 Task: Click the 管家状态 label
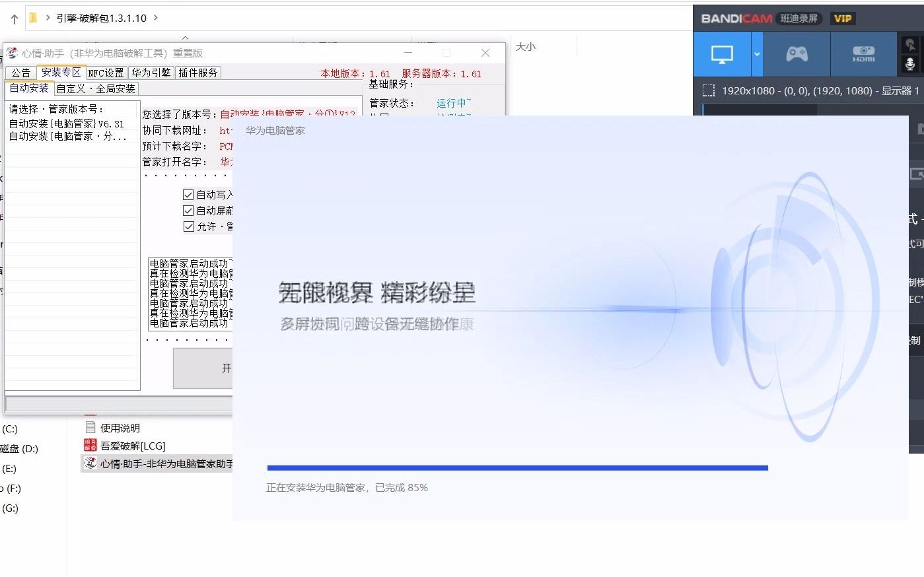(392, 103)
